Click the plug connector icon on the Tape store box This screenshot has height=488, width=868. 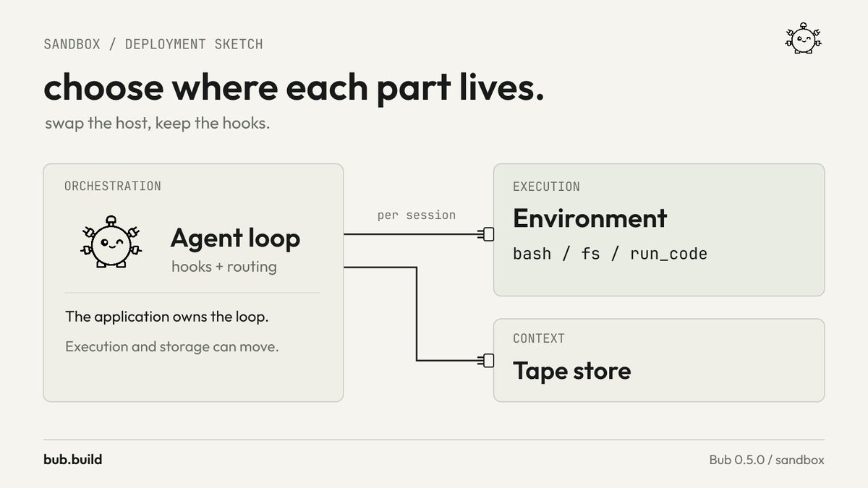488,360
